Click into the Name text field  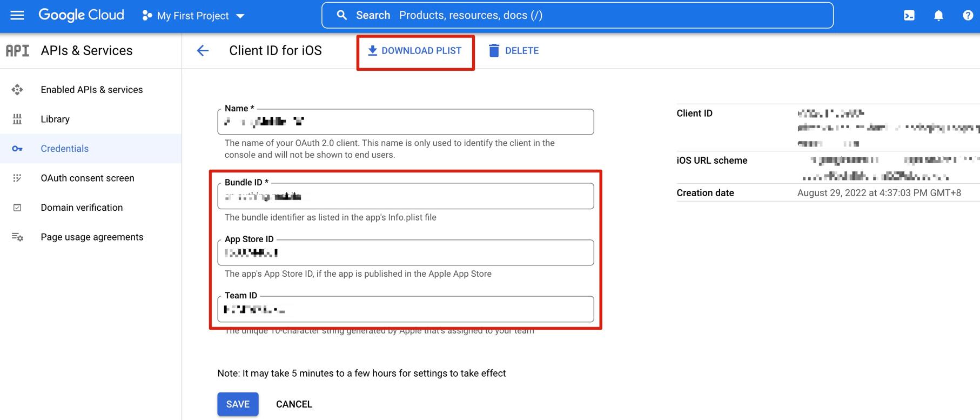pos(405,122)
